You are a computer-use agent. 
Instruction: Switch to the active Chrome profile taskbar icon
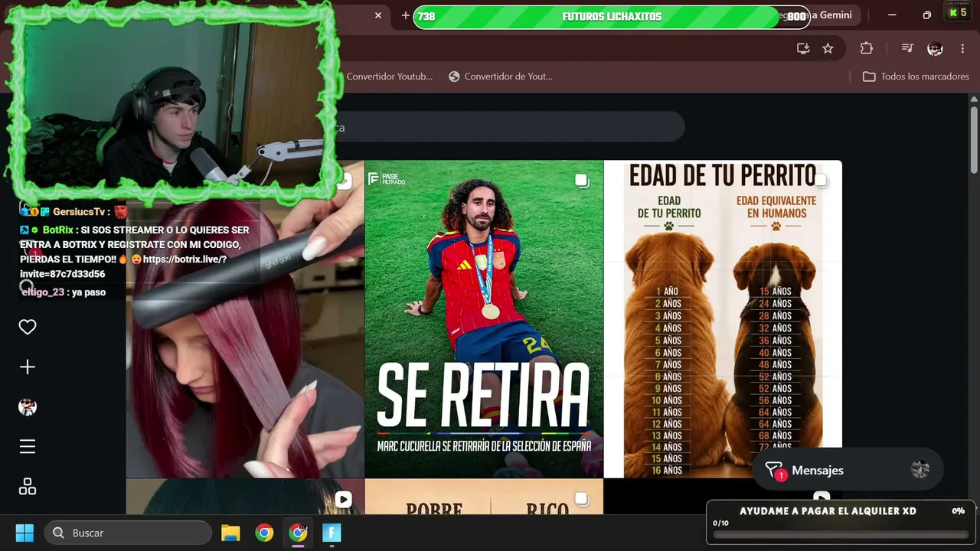click(x=298, y=533)
